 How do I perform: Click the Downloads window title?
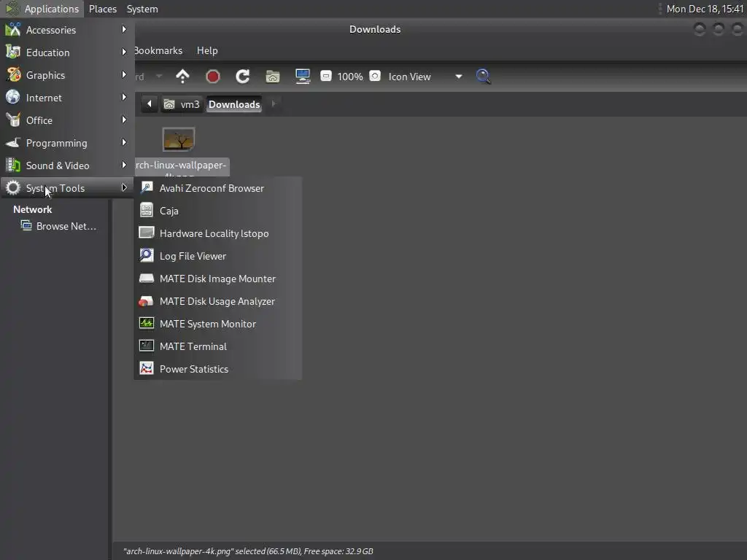[x=375, y=29]
